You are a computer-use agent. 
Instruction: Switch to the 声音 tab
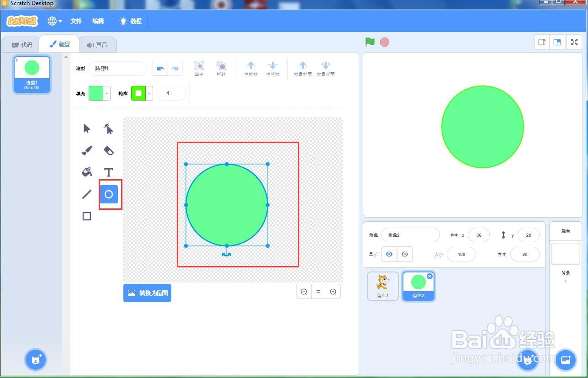(97, 45)
